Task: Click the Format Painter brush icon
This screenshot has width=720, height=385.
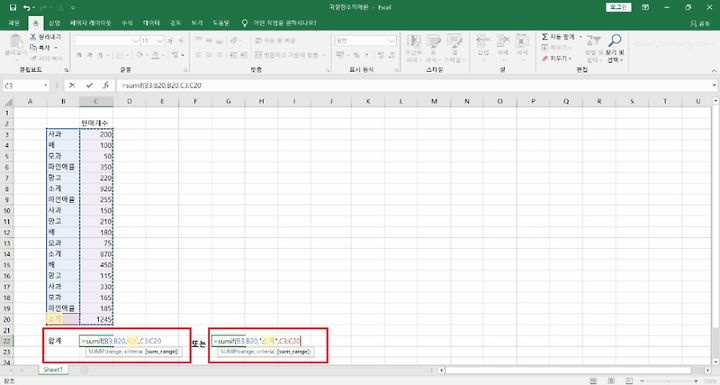Action: point(34,58)
